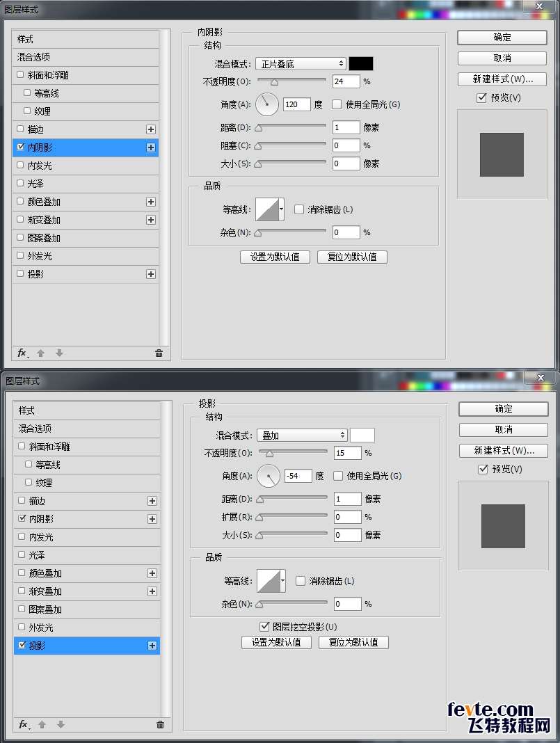Adjust angle dial in 内阴影 dialog

pos(266,104)
